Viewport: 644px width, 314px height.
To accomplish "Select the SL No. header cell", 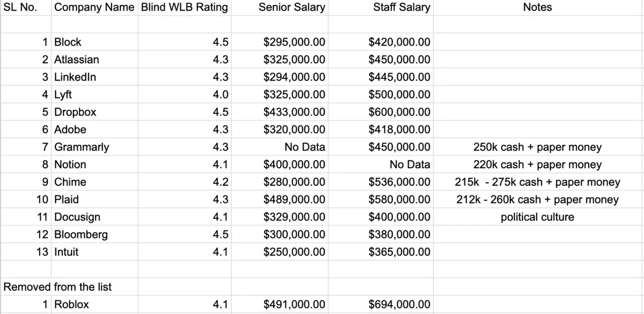I will (20, 8).
